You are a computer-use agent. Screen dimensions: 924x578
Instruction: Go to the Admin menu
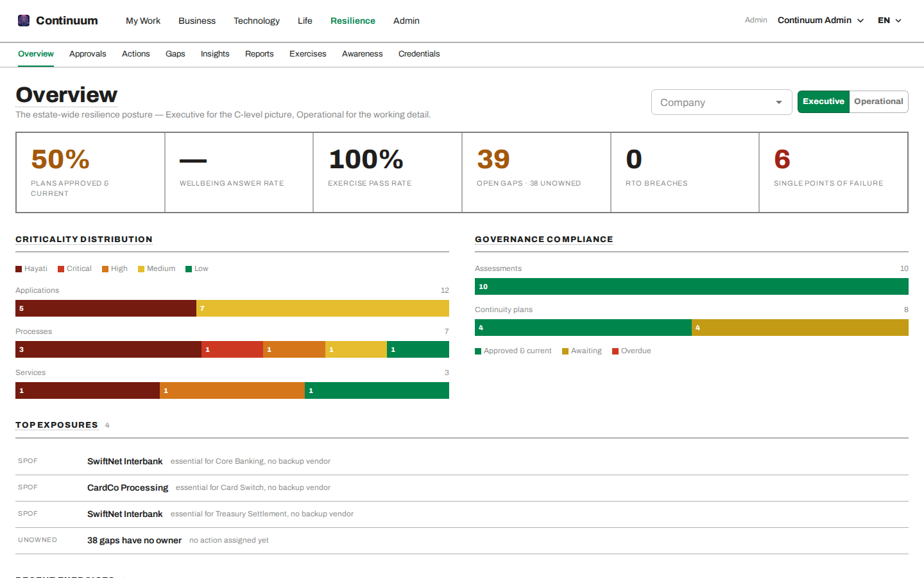click(406, 21)
